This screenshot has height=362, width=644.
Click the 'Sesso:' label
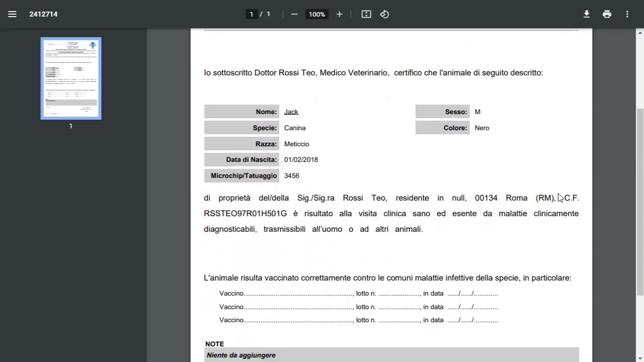442,112
